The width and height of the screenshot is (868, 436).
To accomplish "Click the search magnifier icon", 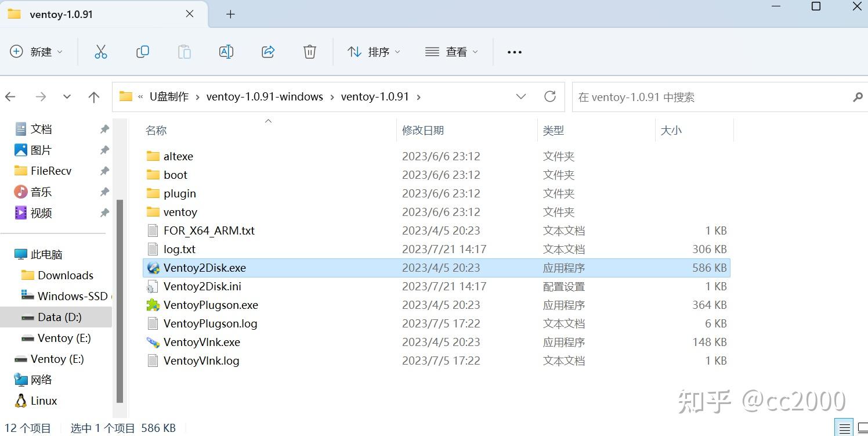I will [858, 97].
